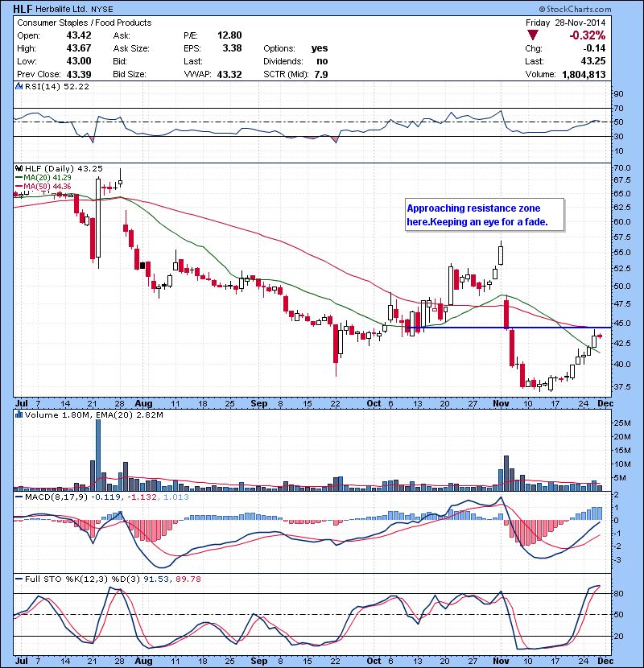Click 'Consumer Staples / Food Products' sector label

pos(85,23)
